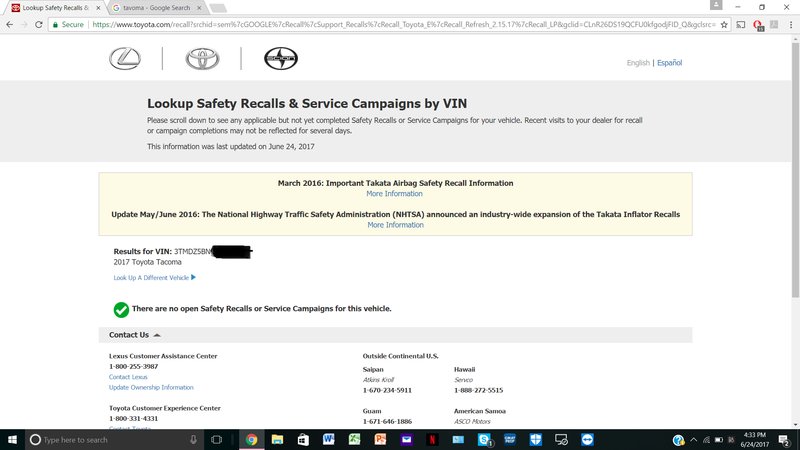Click the Lexus phone number 1-800-255-3987
Screen dimensions: 800x450
click(134, 366)
